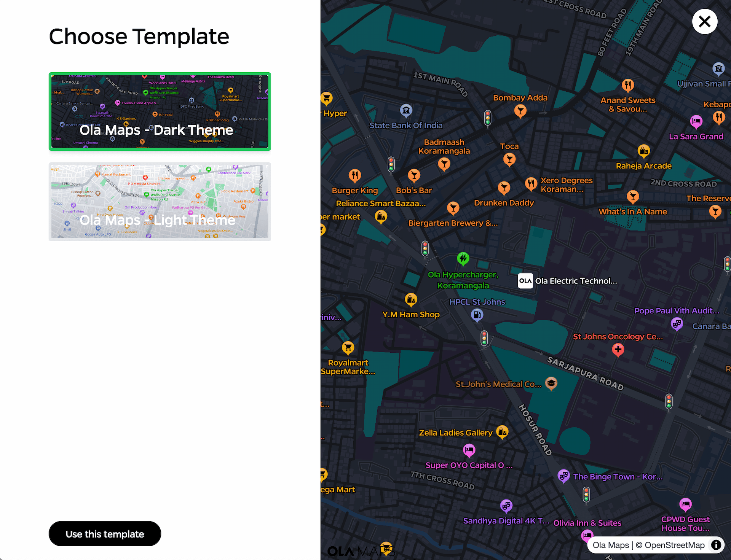Click the Super OYO Capital hotel pin
731x560 pixels.
[x=469, y=450]
